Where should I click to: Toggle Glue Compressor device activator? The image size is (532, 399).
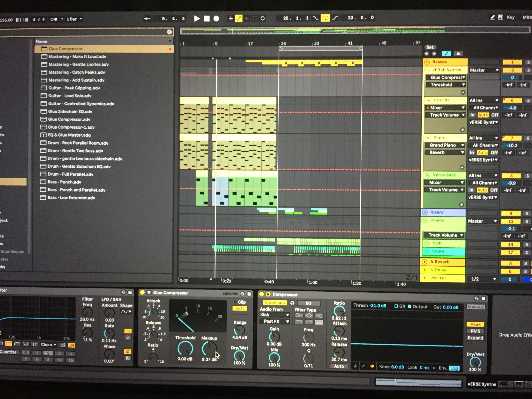click(x=142, y=292)
